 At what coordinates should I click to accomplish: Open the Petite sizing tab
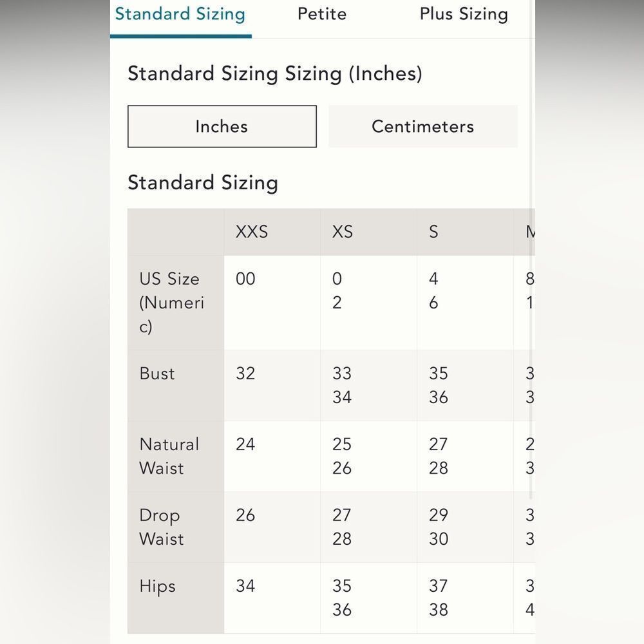tap(322, 14)
